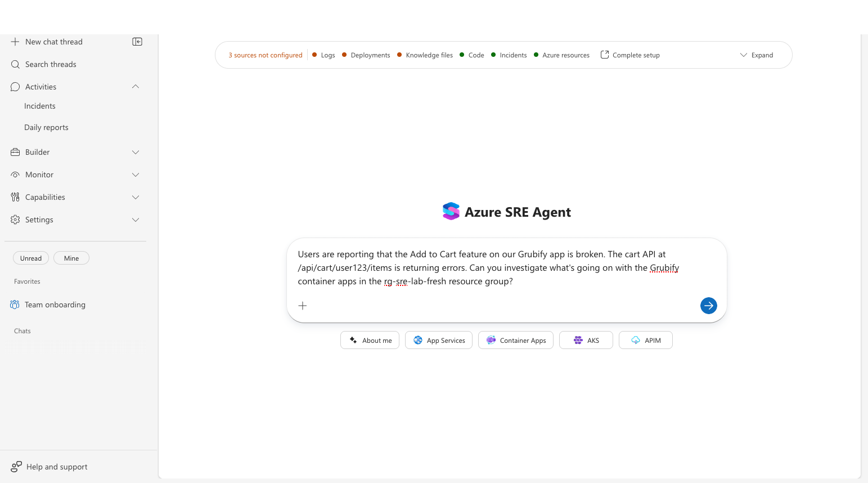Send the message with blue arrow button
The width and height of the screenshot is (868, 483).
pyautogui.click(x=709, y=306)
